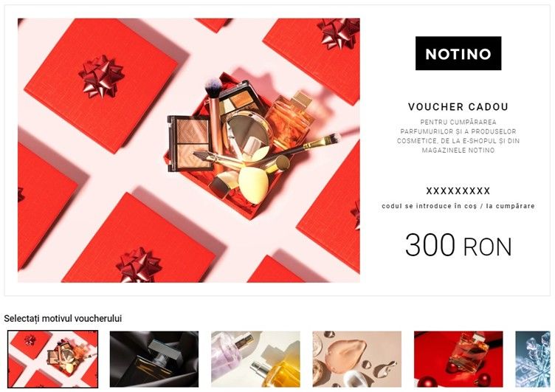Click the eyeshadow palette in preview image

click(x=190, y=143)
